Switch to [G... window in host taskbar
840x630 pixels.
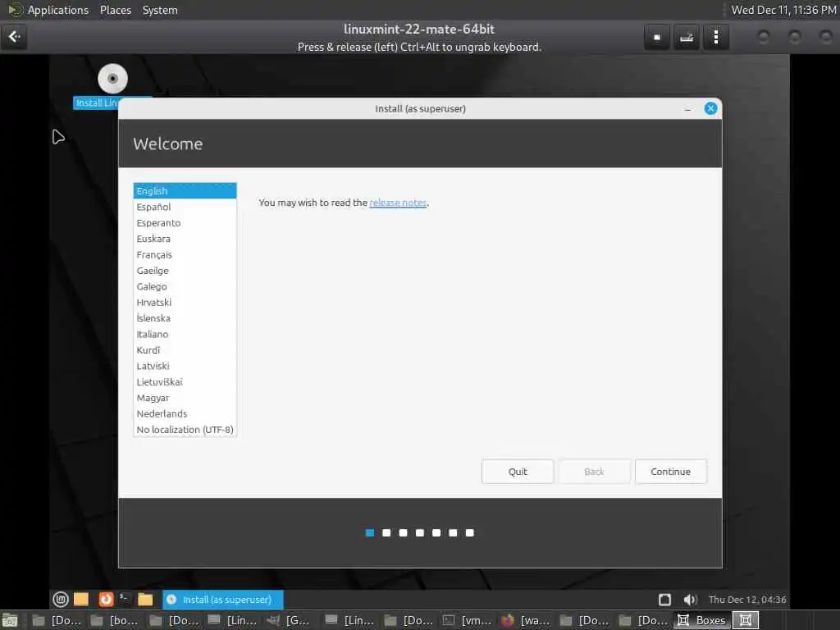(x=290, y=620)
